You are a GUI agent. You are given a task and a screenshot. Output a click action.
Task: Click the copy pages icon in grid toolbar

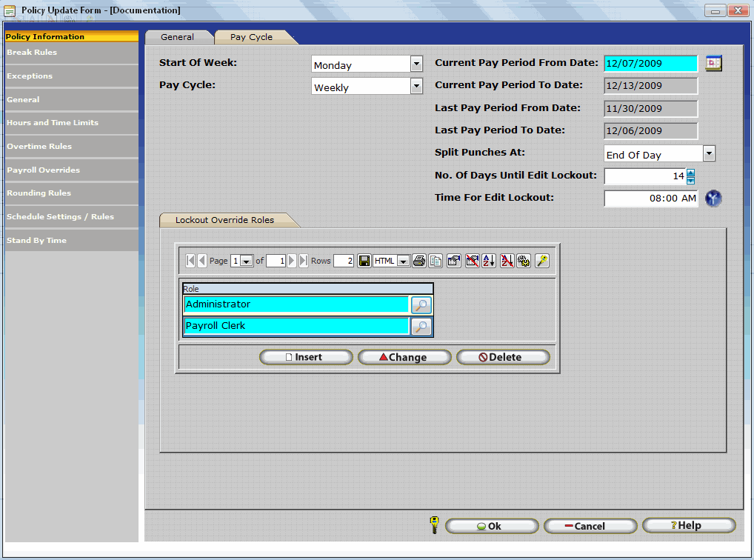(436, 261)
